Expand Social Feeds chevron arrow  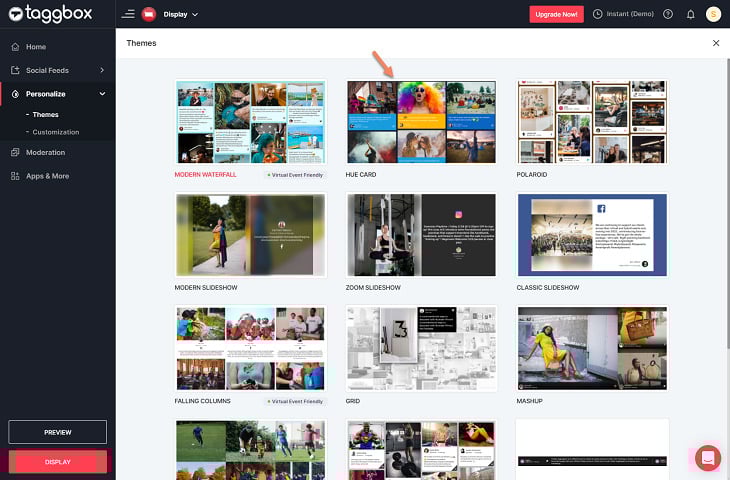(x=102, y=70)
